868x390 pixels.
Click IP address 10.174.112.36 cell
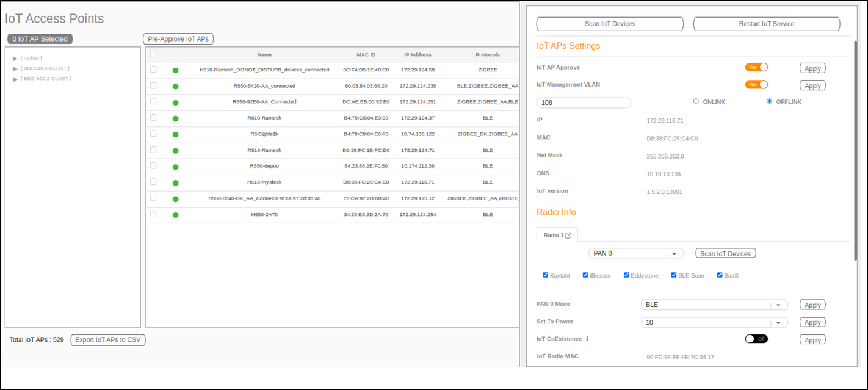point(418,166)
